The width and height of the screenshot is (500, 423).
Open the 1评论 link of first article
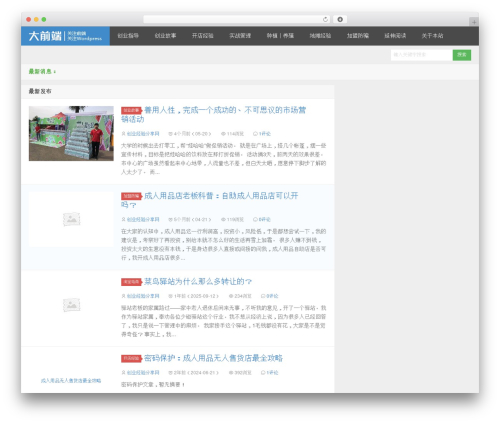265,134
